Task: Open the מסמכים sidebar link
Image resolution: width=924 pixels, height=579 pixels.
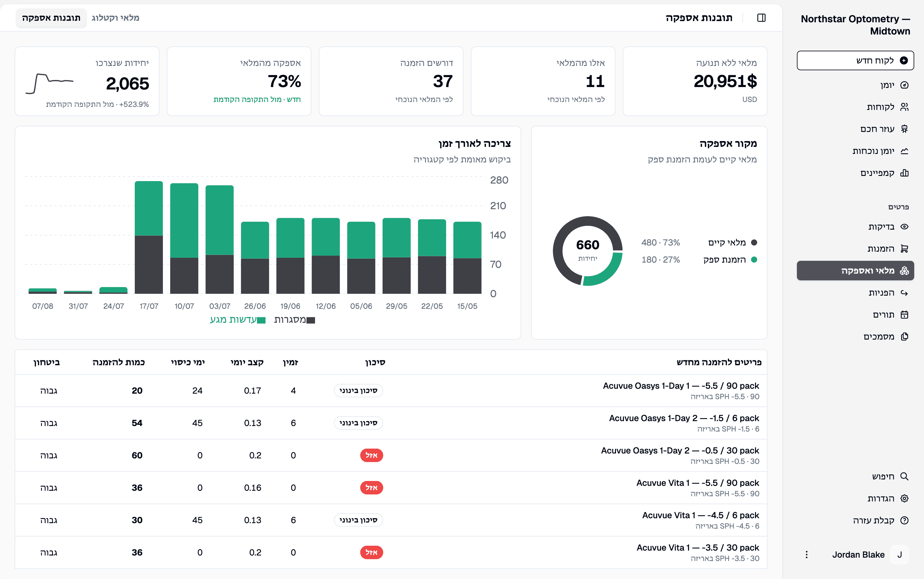Action: click(855, 337)
